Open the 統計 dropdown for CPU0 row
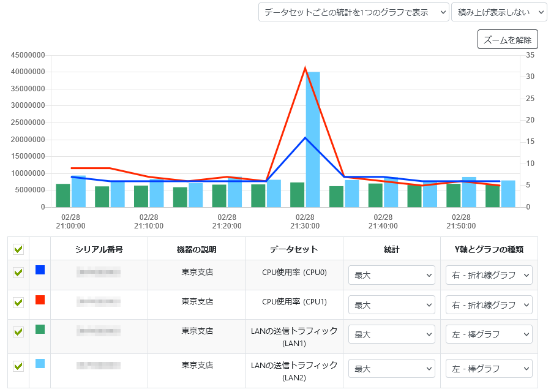This screenshot has height=392, width=551. [x=391, y=275]
